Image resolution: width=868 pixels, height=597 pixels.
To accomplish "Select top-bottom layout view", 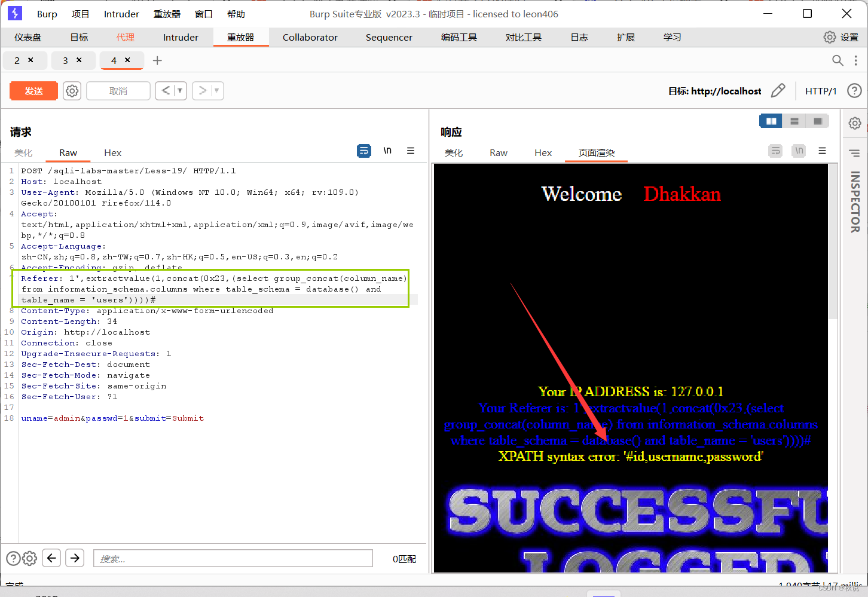I will tap(794, 121).
